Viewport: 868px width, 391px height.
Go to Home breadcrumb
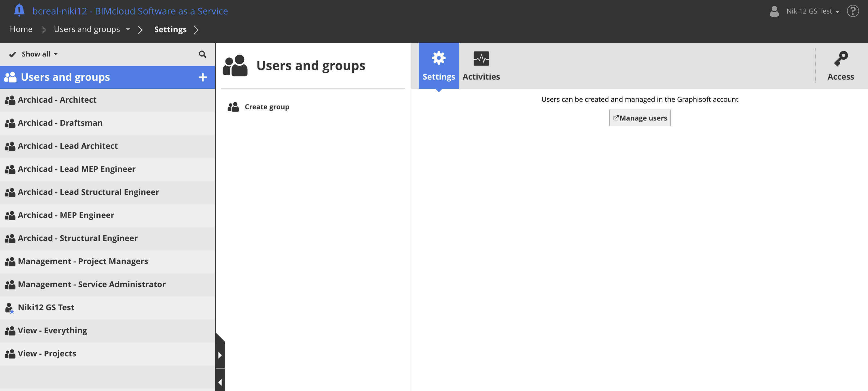tap(21, 29)
